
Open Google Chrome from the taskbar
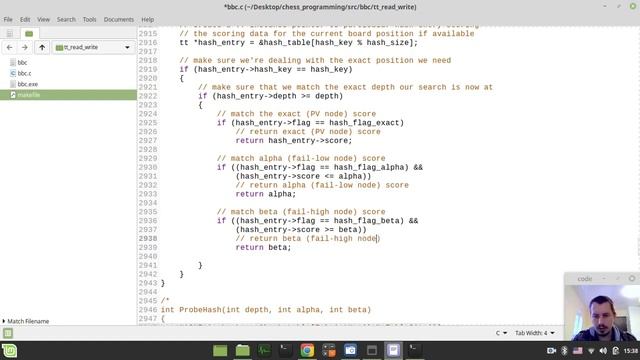pyautogui.click(x=307, y=351)
